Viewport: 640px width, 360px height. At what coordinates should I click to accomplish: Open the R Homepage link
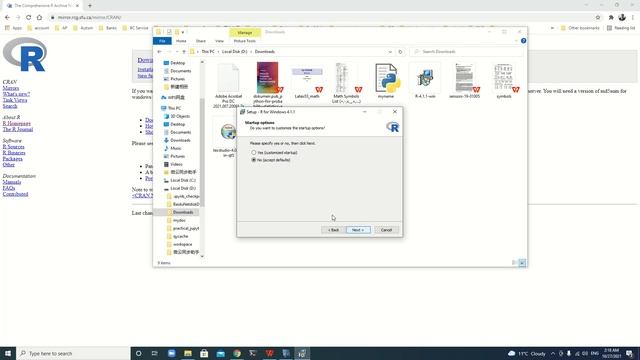tap(17, 123)
